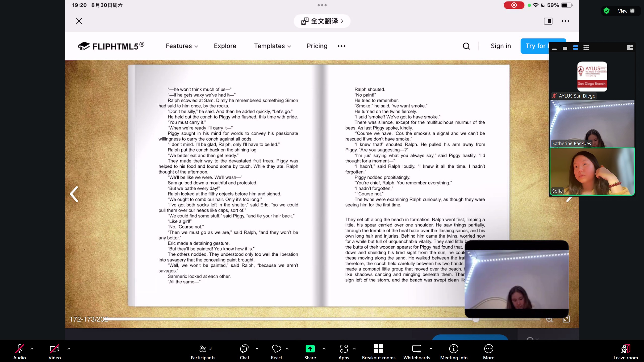The height and width of the screenshot is (362, 644).
Task: Click the Sign in link
Action: [501, 46]
